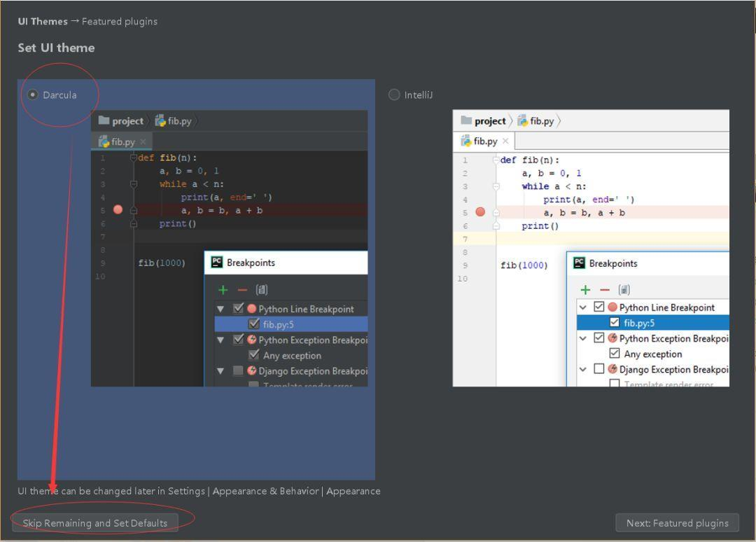Toggle Any exception checkbox in IntelliJ preview

click(615, 353)
